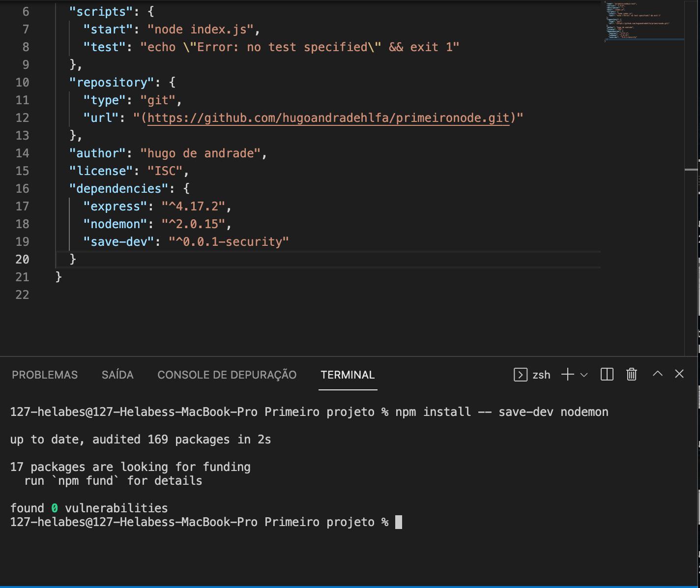This screenshot has height=588, width=700.
Task: Create a new terminal with plus icon
Action: 568,375
